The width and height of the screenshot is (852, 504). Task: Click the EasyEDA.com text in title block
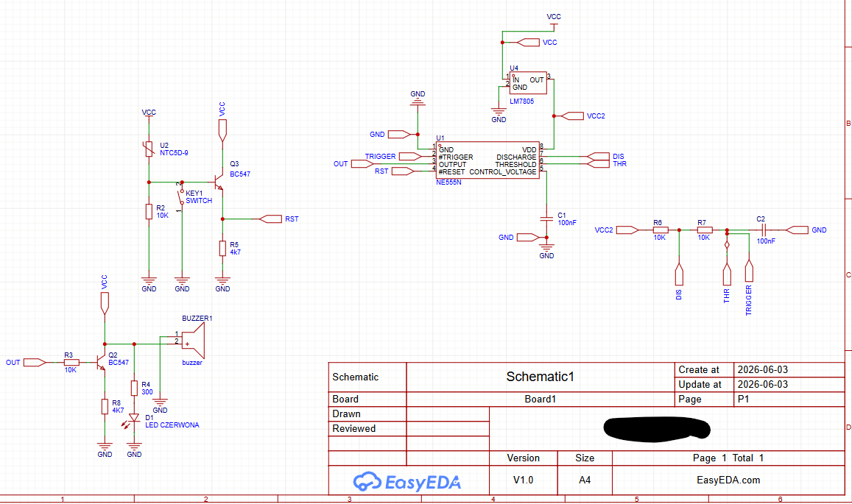point(728,480)
